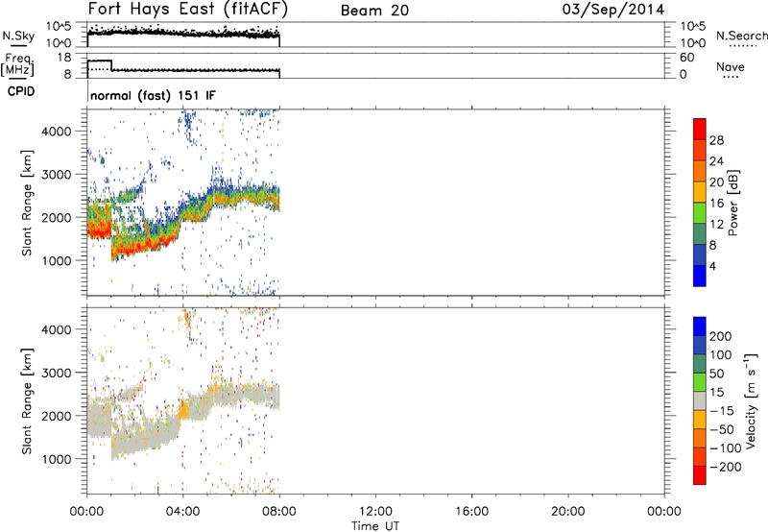
Task: Click the date '03/Sep/2014'
Action: click(x=613, y=10)
